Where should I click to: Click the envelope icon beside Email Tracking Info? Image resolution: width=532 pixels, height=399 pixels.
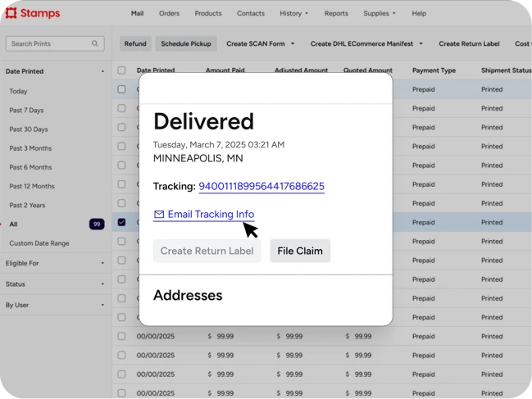(159, 214)
